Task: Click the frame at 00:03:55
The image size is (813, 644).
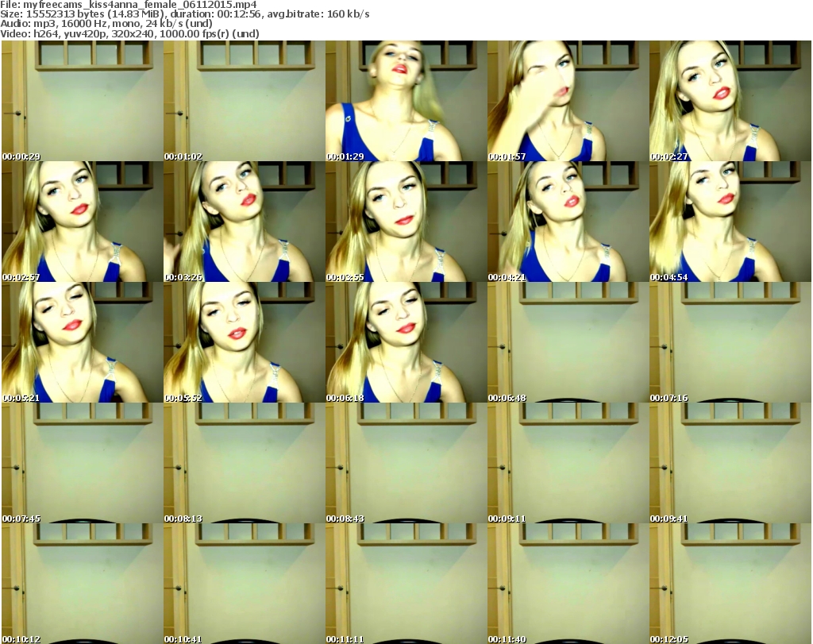Action: coord(406,222)
